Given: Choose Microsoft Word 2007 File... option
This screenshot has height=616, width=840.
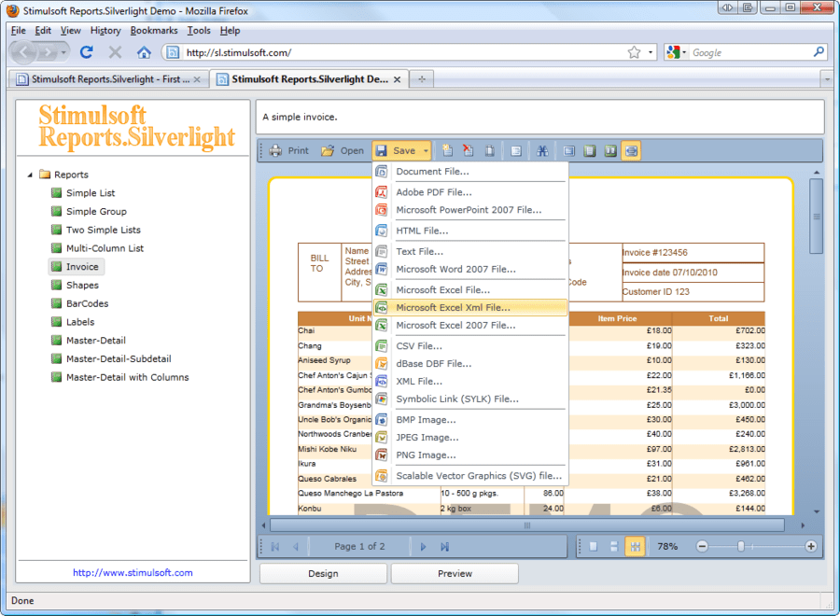Looking at the screenshot, I should tap(469, 269).
